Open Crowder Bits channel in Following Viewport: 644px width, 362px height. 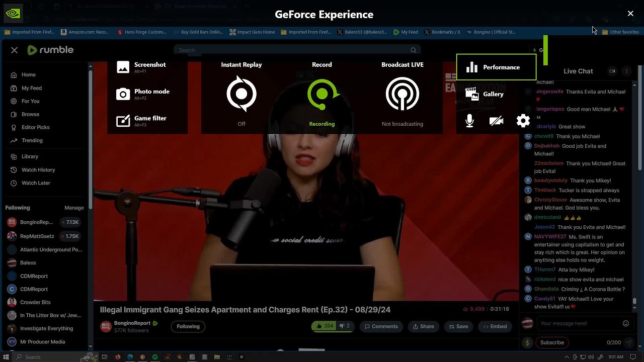point(29,302)
